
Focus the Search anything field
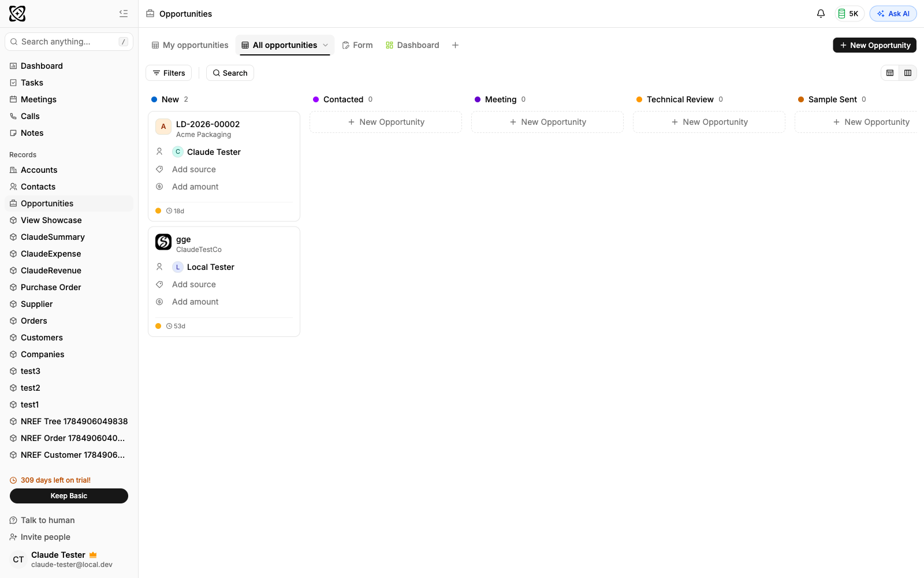coord(69,42)
